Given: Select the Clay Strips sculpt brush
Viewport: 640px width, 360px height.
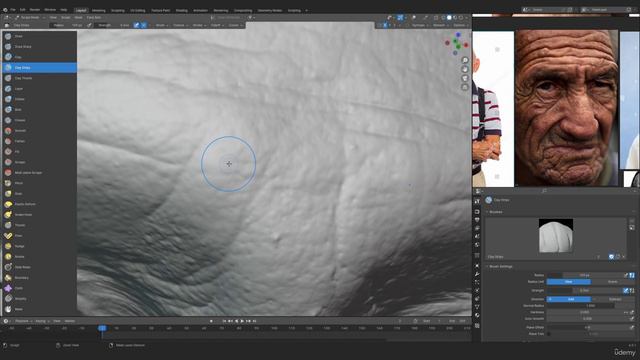Looking at the screenshot, I should (x=39, y=68).
